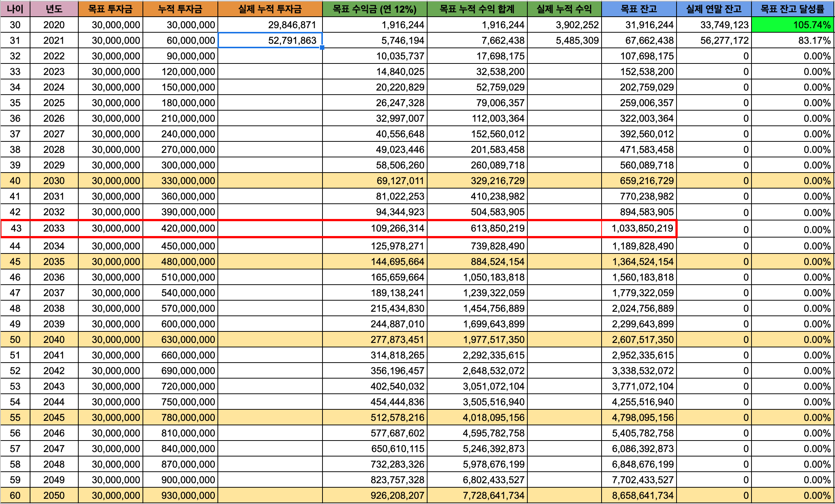Select the cell 930,000,000
The width and height of the screenshot is (835, 504).
click(180, 495)
